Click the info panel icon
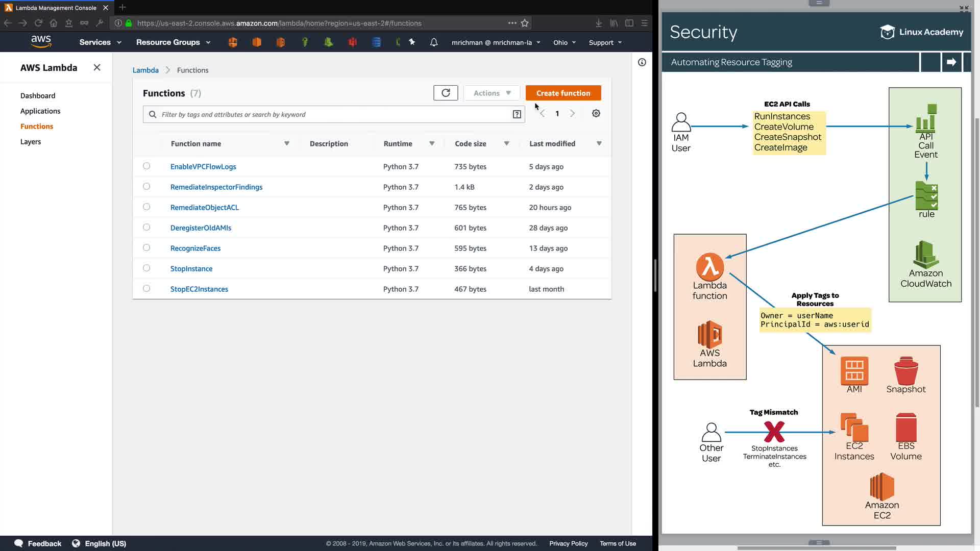Viewport: 980px width, 551px height. (x=642, y=62)
